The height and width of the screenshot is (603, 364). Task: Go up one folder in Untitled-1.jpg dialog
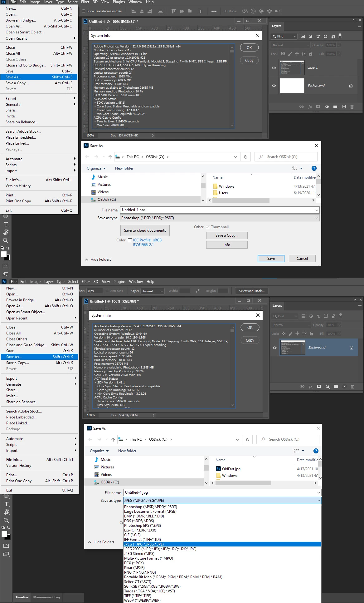[x=113, y=439]
